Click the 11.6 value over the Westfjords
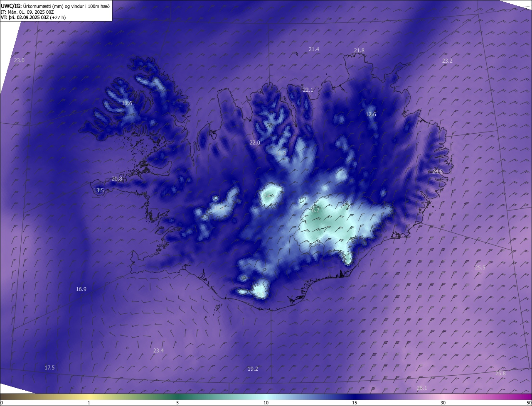532x406 pixels. coord(127,103)
